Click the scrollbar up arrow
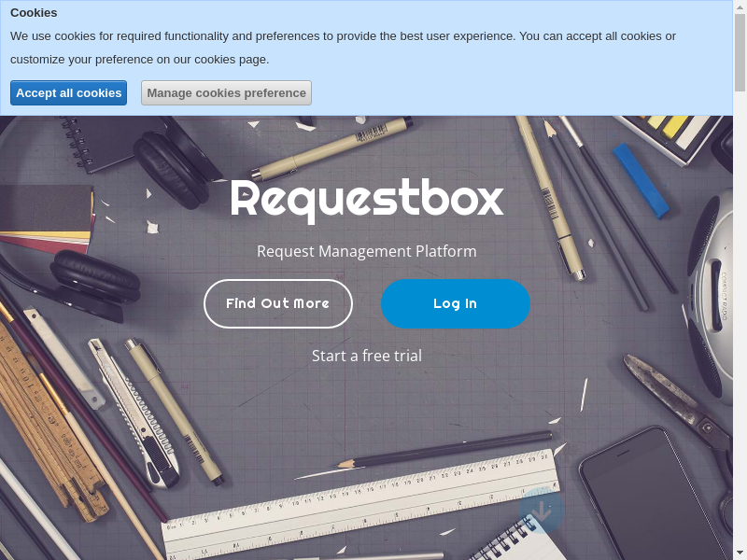Screen dimensions: 747x560 coord(740,7)
